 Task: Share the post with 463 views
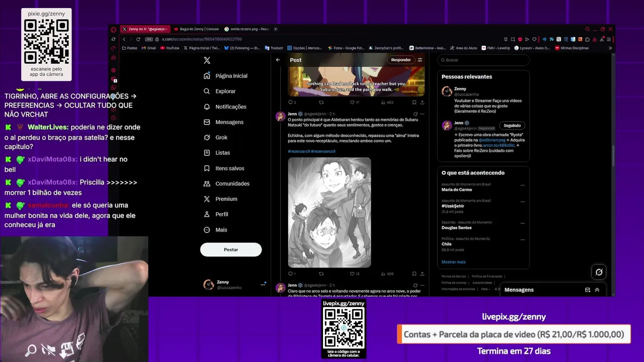coord(422,102)
